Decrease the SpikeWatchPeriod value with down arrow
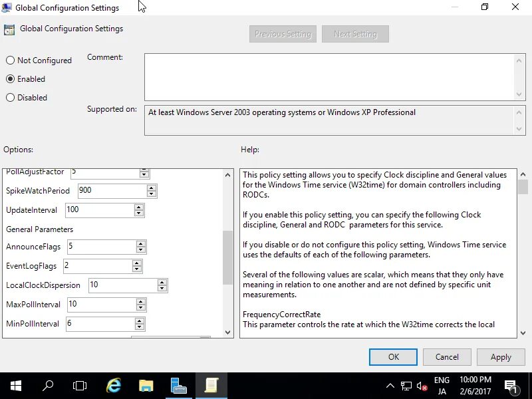Screen dimensions: 532x399 152,194
